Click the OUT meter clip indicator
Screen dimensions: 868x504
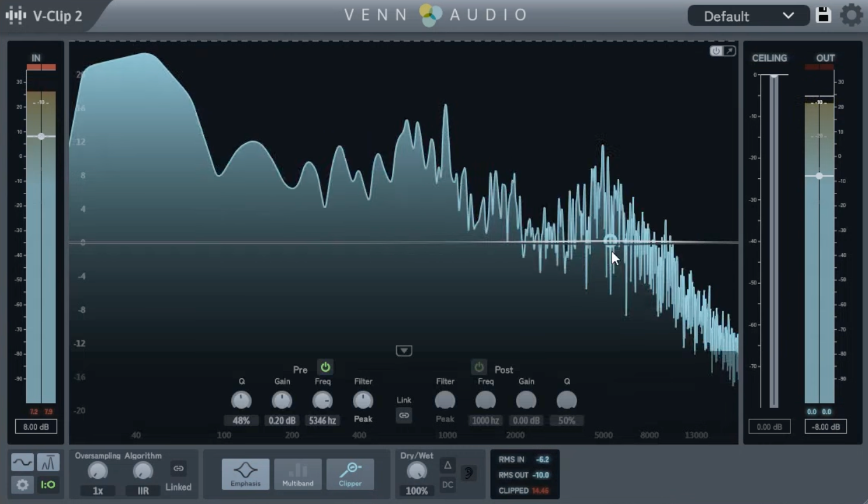point(819,67)
